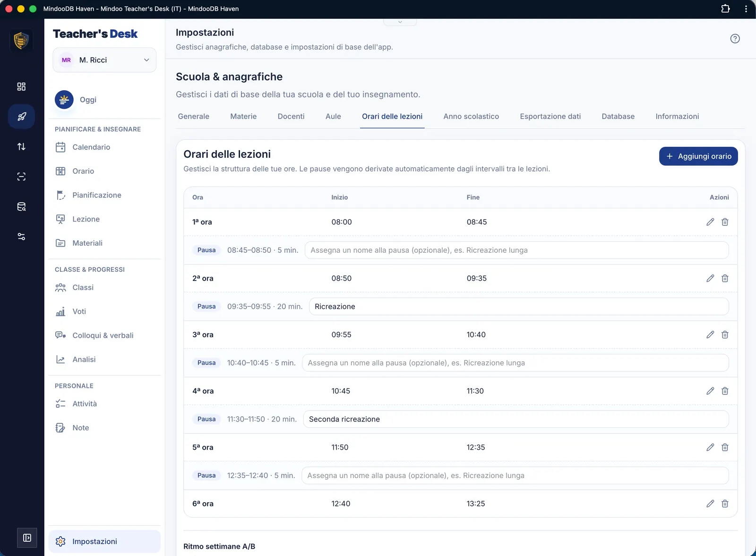Click the extensions puzzle icon in title bar

click(x=725, y=9)
